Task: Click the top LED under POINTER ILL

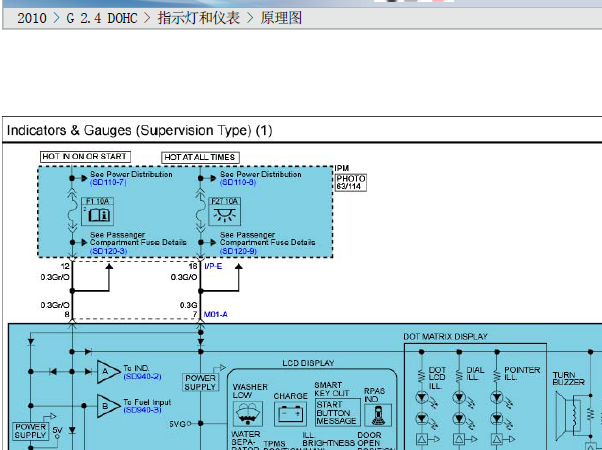Action: [497, 397]
